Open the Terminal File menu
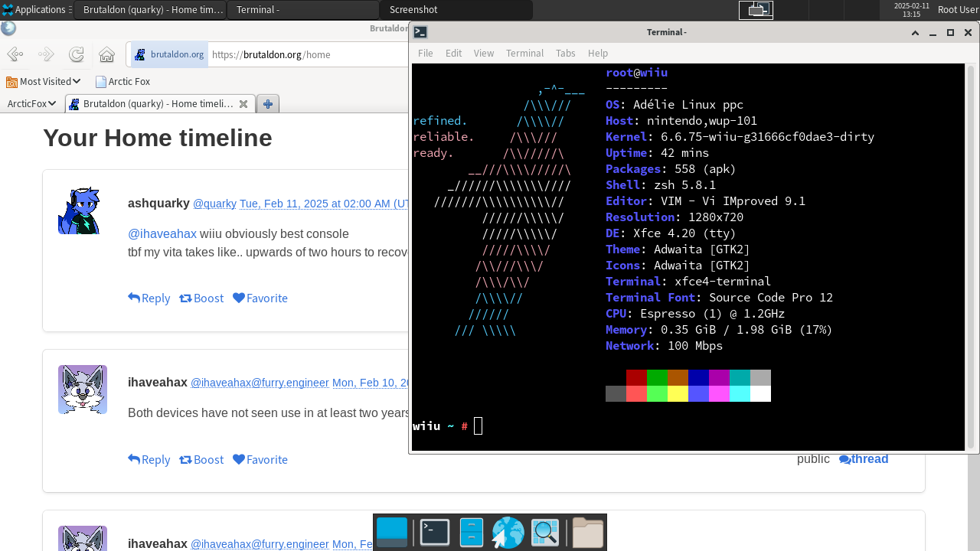The height and width of the screenshot is (551, 980). coord(426,53)
